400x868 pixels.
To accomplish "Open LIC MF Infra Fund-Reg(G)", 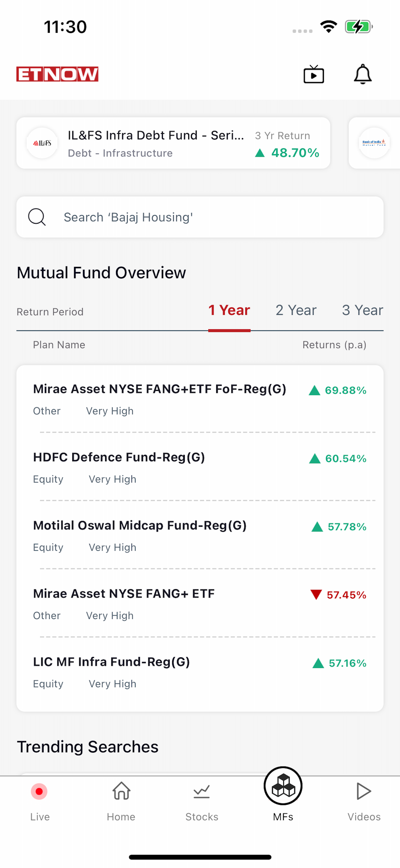I will pos(111,662).
